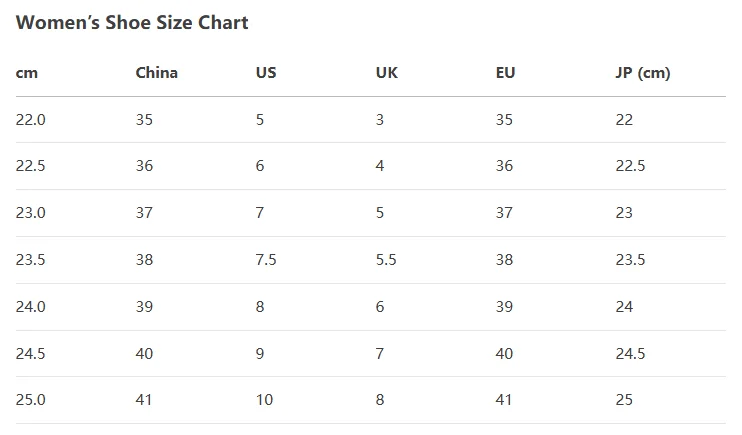
Task: Click the JP (cm) column header
Action: (x=642, y=73)
